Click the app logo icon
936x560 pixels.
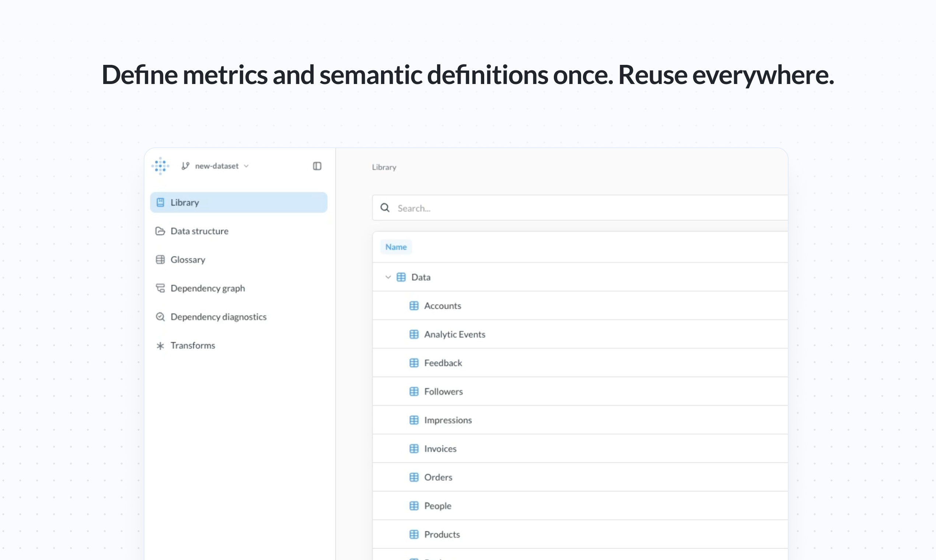coord(160,166)
